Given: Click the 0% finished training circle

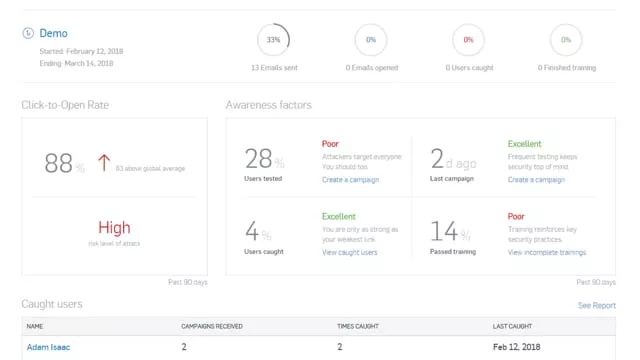Looking at the screenshot, I should pyautogui.click(x=566, y=40).
